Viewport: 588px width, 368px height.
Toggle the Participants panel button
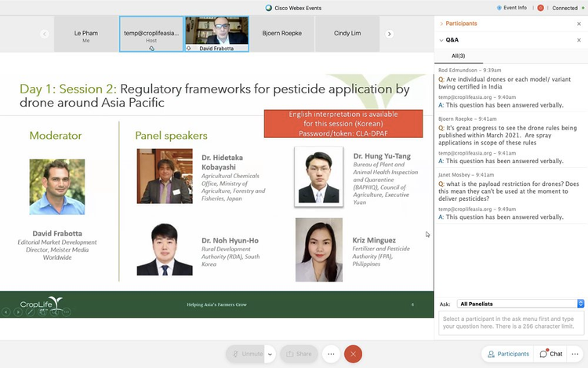(x=508, y=354)
